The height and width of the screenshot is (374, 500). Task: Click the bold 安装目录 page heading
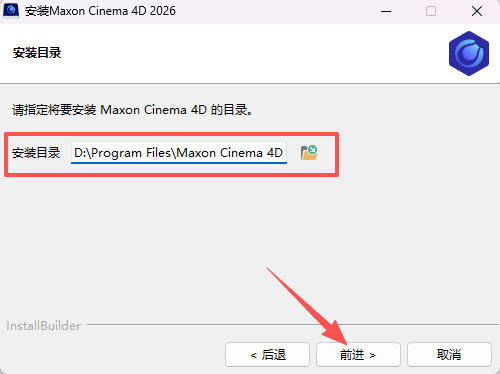tap(37, 53)
